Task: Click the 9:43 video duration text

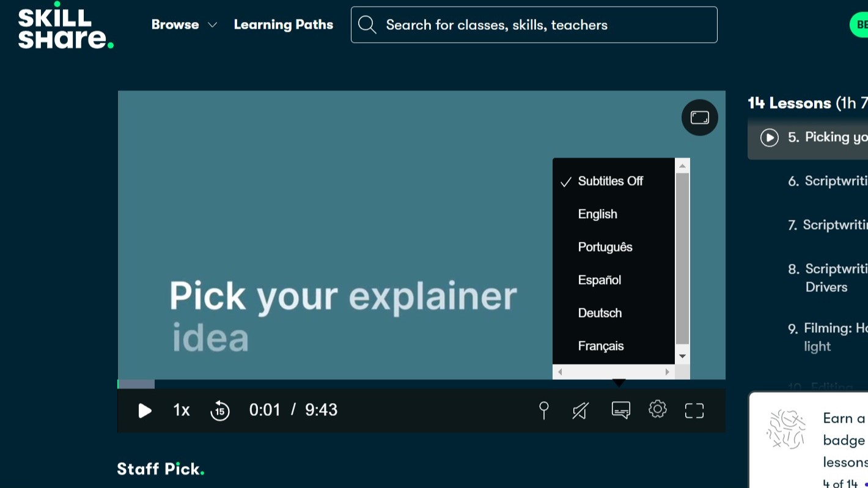Action: point(322,410)
